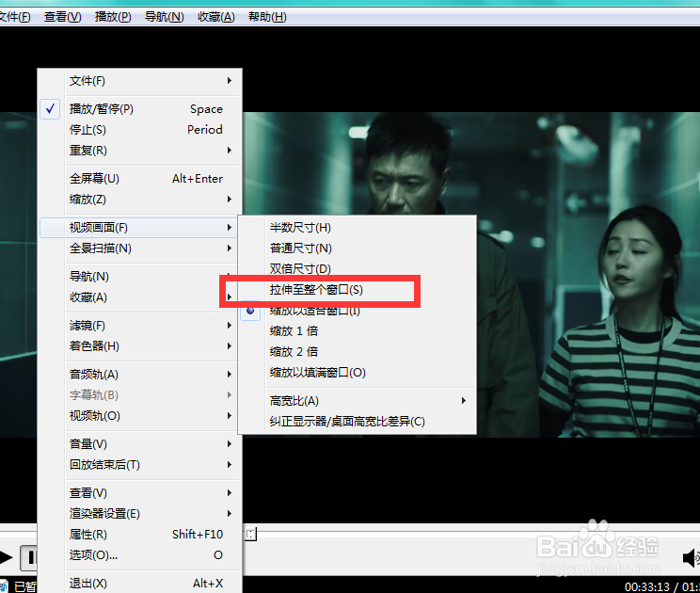Expand the 重复(R) submenu
The width and height of the screenshot is (700, 593).
pyautogui.click(x=140, y=150)
